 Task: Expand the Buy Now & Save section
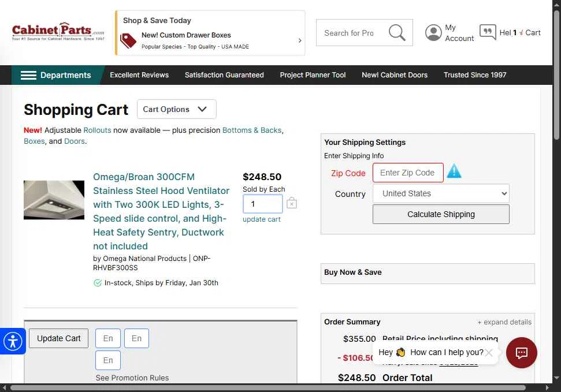pos(428,272)
